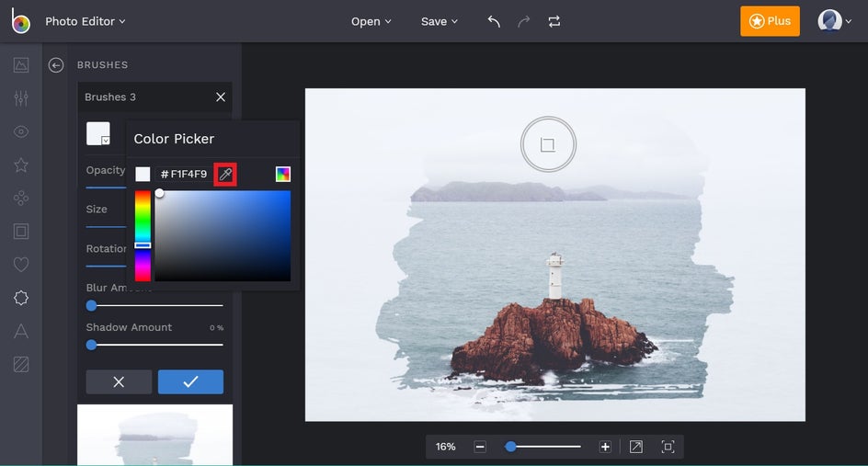Open the Open menu
Screen dimensions: 868x466
(x=371, y=21)
